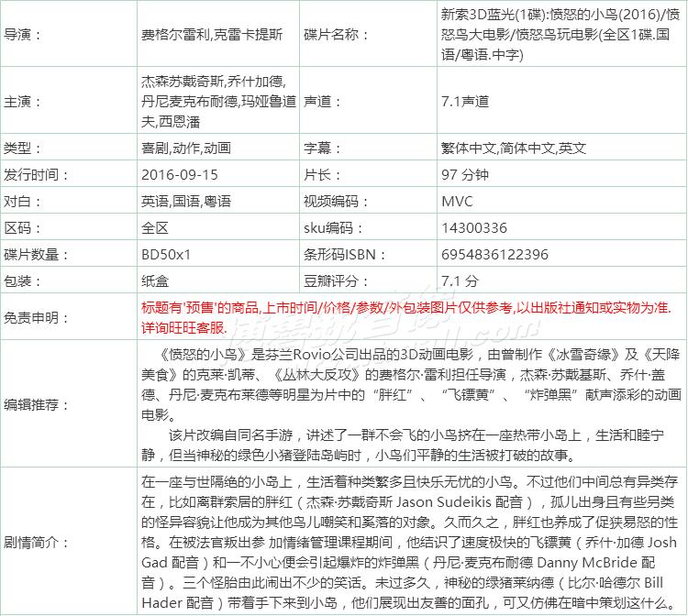Click the paragraph starting 该片改编自同名手游
This screenshot has height=616, width=688.
(x=403, y=445)
